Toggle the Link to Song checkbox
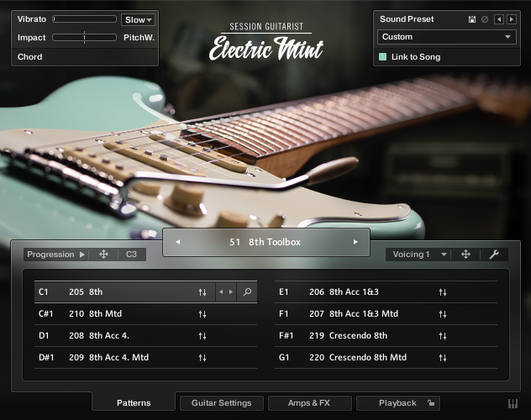The height and width of the screenshot is (420, 531). point(383,57)
